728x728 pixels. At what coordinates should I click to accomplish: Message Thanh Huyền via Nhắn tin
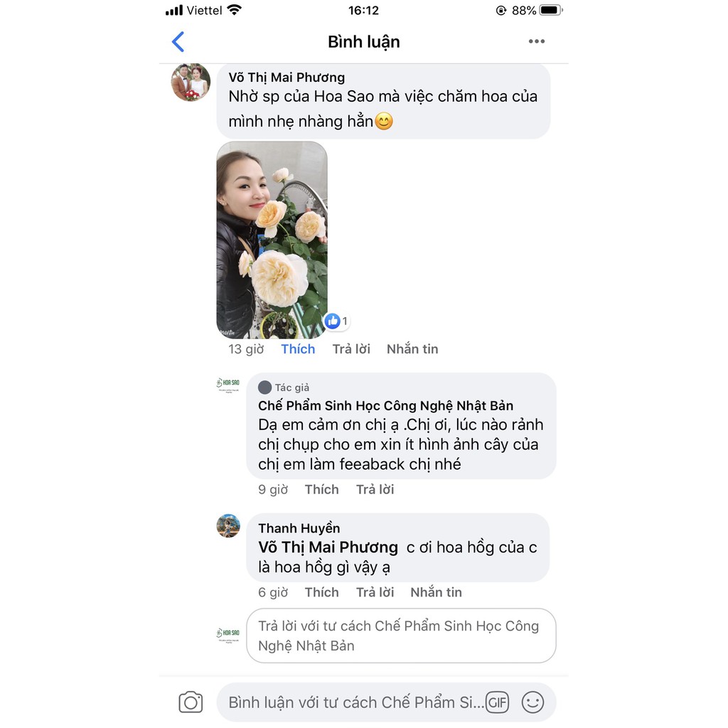point(436,592)
